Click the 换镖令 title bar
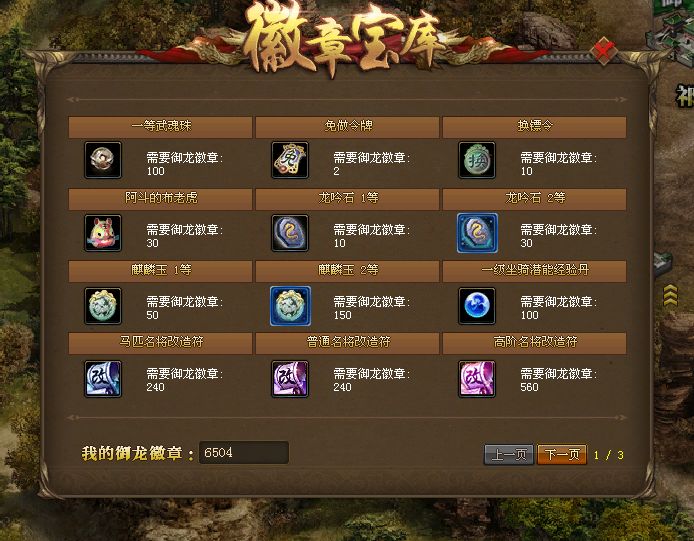694x541 pixels. (534, 127)
